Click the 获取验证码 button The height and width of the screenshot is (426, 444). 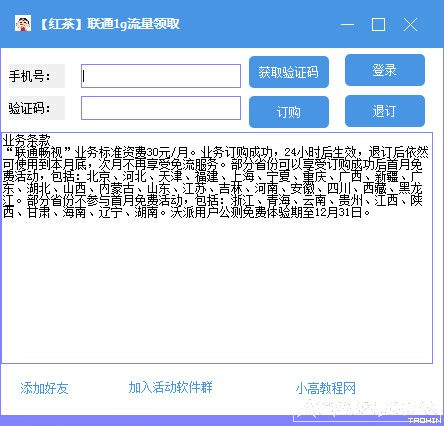tap(289, 72)
